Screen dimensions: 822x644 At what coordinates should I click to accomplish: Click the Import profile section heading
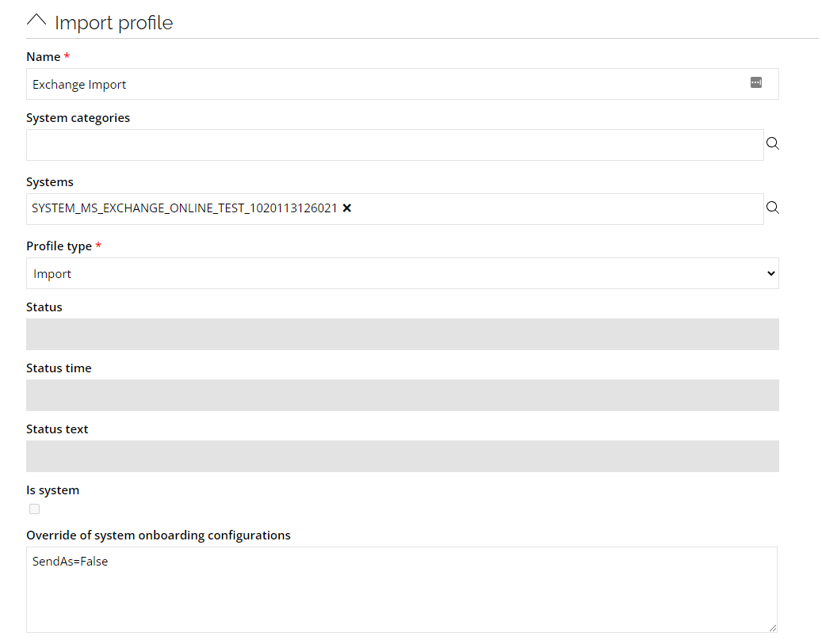pyautogui.click(x=114, y=23)
